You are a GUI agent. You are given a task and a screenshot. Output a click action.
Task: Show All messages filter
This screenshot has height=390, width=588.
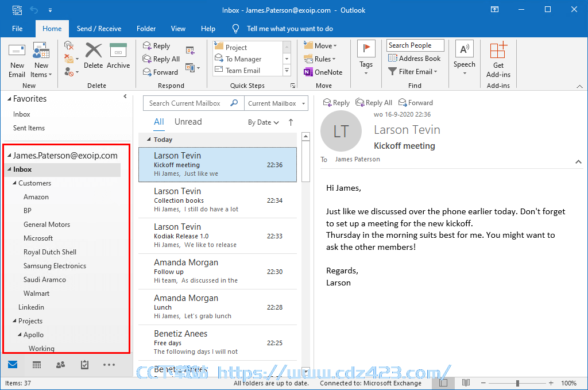(159, 122)
